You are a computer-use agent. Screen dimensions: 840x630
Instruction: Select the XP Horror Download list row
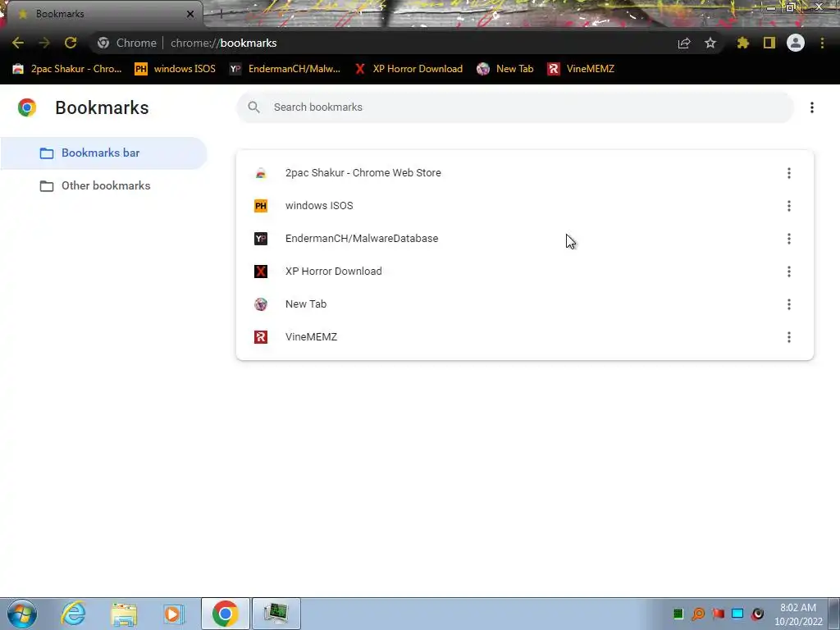click(x=524, y=271)
